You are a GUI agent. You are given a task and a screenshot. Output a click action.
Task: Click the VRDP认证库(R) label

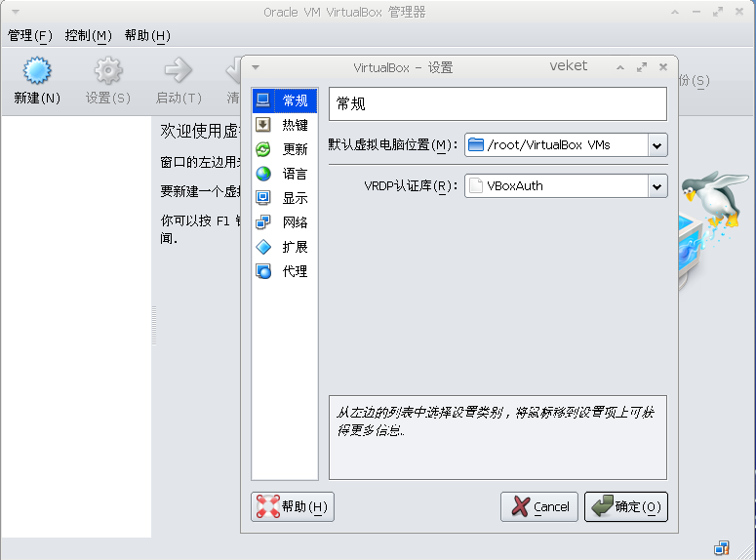click(411, 185)
